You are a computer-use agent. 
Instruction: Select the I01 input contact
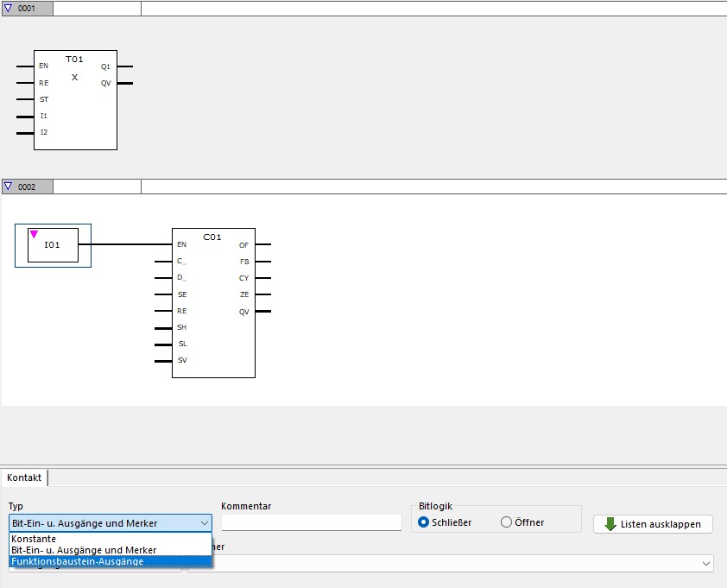tap(53, 245)
